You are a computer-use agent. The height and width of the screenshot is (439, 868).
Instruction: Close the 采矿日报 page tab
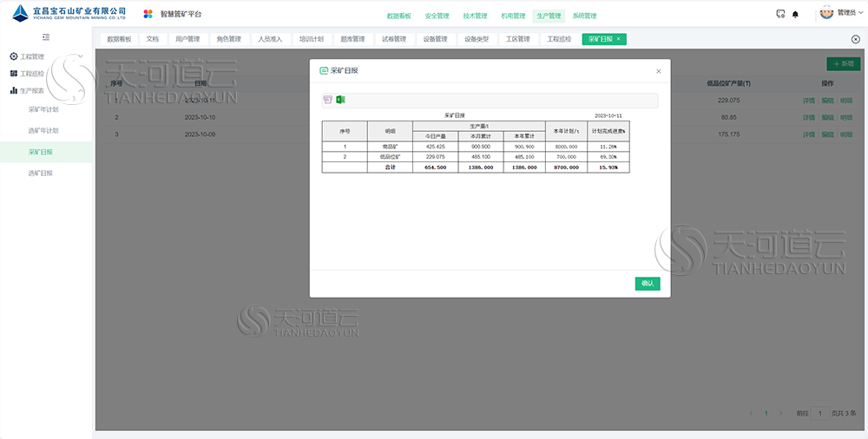point(618,39)
